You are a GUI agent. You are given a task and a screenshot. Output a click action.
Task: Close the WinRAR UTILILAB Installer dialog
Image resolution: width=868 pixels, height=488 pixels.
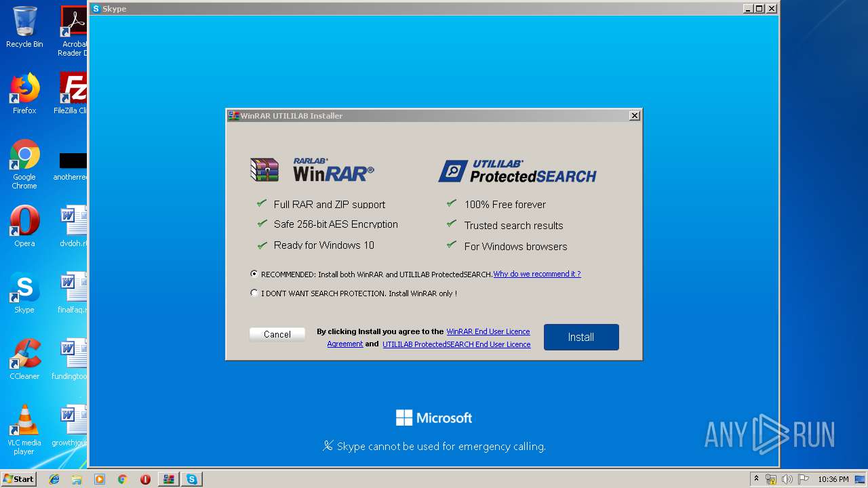[635, 116]
